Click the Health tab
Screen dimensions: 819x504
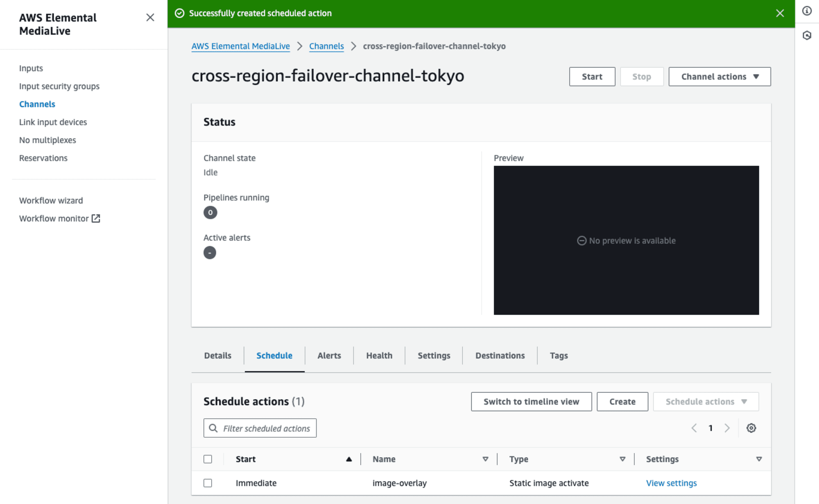pyautogui.click(x=380, y=355)
